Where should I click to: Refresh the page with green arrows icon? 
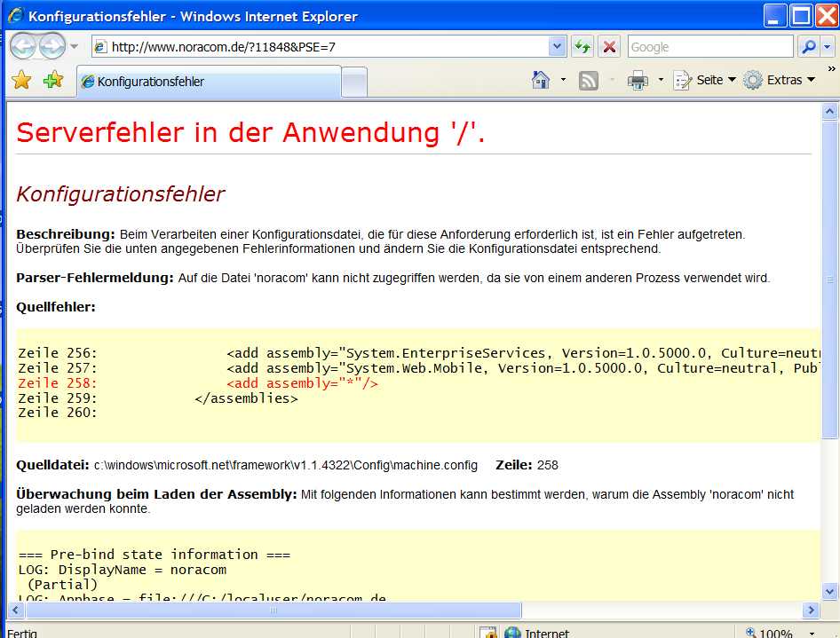click(582, 47)
